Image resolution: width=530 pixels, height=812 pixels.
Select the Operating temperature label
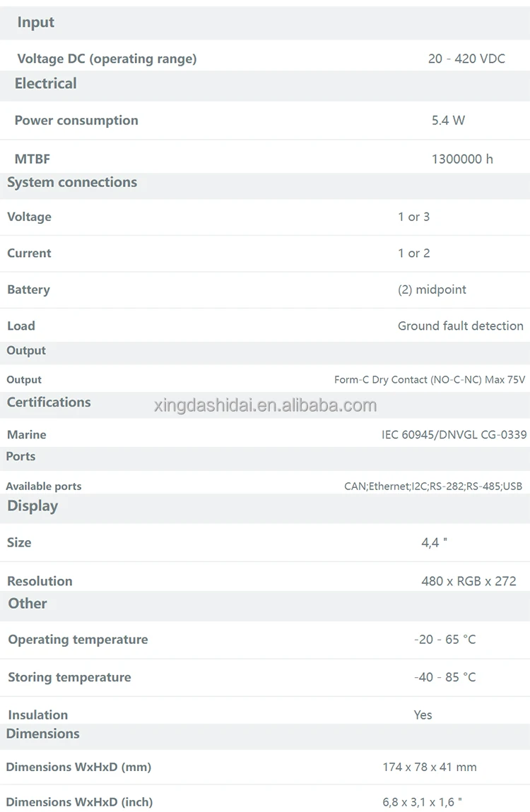[78, 640]
